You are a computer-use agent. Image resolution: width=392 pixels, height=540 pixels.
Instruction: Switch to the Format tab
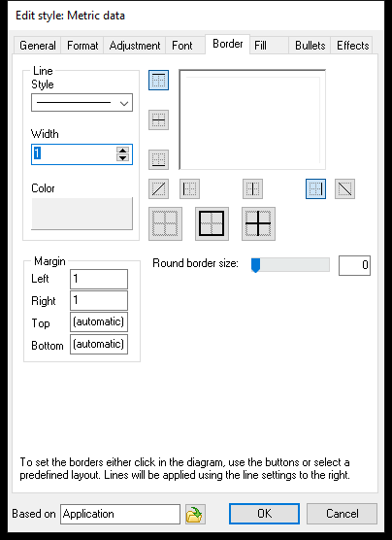(82, 46)
